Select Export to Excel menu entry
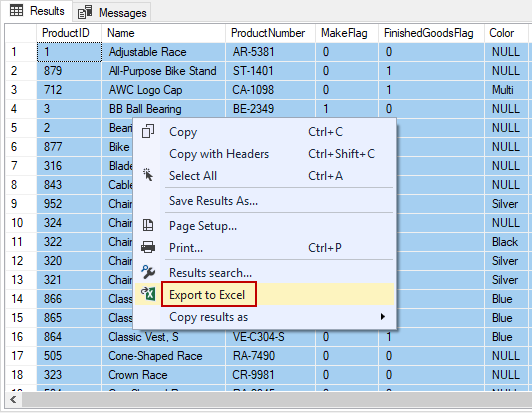532x413 pixels. (264, 295)
